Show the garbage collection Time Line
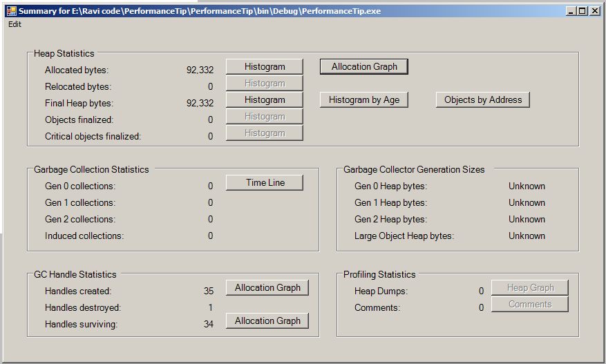Screen dimensions: 606x364 (x=265, y=182)
